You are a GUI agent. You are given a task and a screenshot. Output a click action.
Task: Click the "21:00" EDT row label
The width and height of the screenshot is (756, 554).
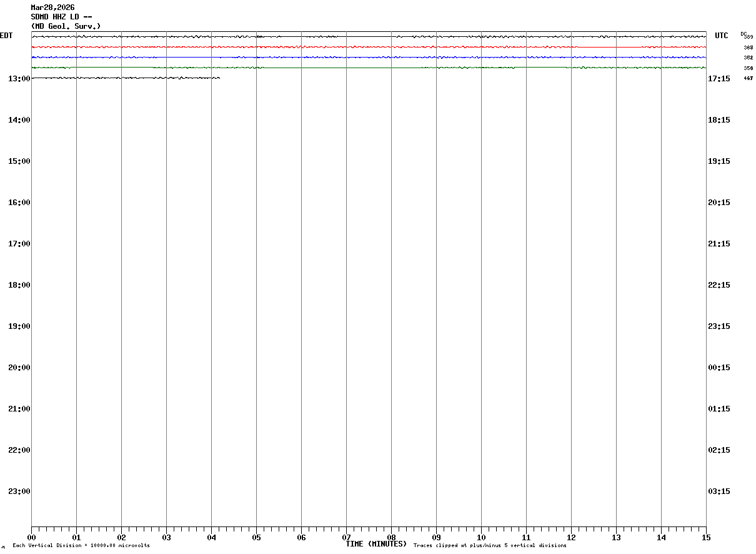pos(19,408)
